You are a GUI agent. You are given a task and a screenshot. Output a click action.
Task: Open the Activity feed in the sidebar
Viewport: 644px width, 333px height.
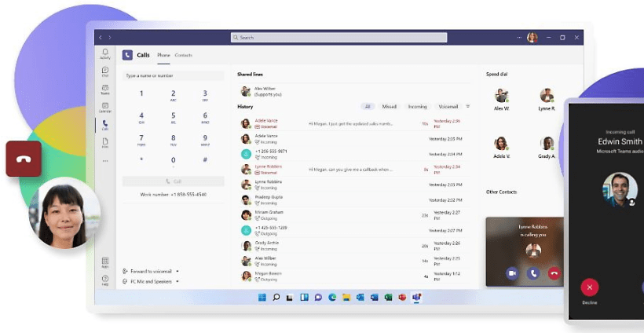click(x=105, y=53)
